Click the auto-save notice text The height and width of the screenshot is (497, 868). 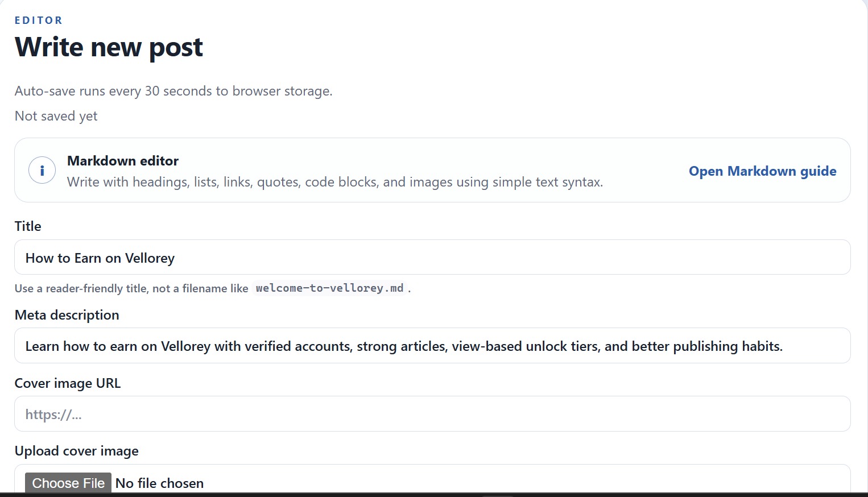[173, 91]
